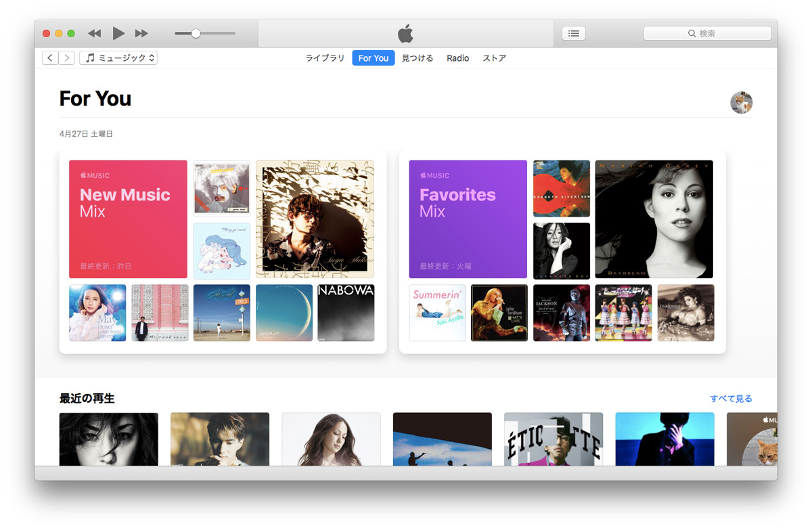
Task: Open the idol group stage album cover
Action: click(x=623, y=313)
